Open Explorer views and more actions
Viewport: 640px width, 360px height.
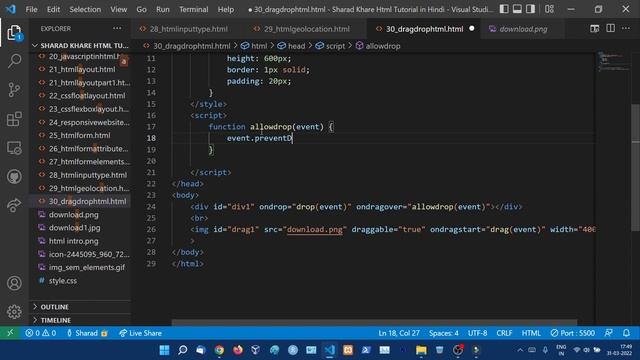point(117,29)
